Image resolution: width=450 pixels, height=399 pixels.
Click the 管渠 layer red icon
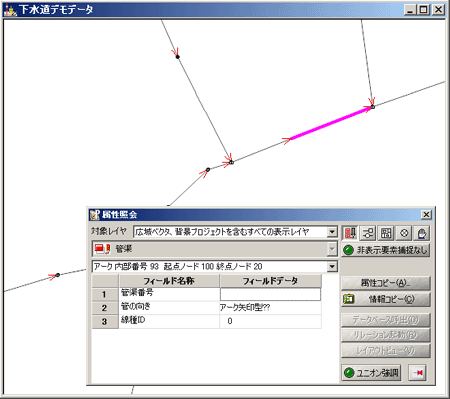click(102, 249)
